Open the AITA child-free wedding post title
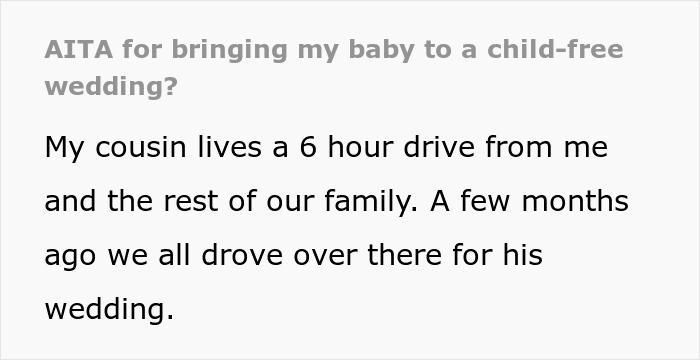The width and height of the screenshot is (700, 360). 334,68
